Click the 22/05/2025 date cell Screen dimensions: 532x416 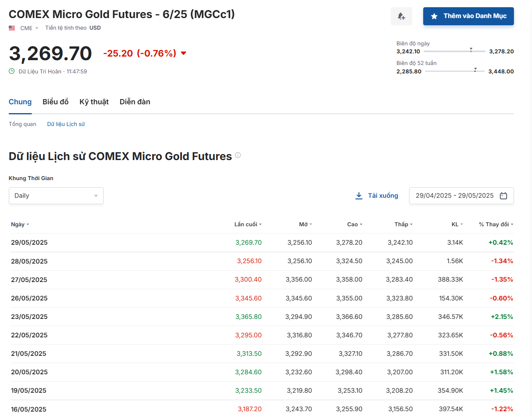pos(29,335)
